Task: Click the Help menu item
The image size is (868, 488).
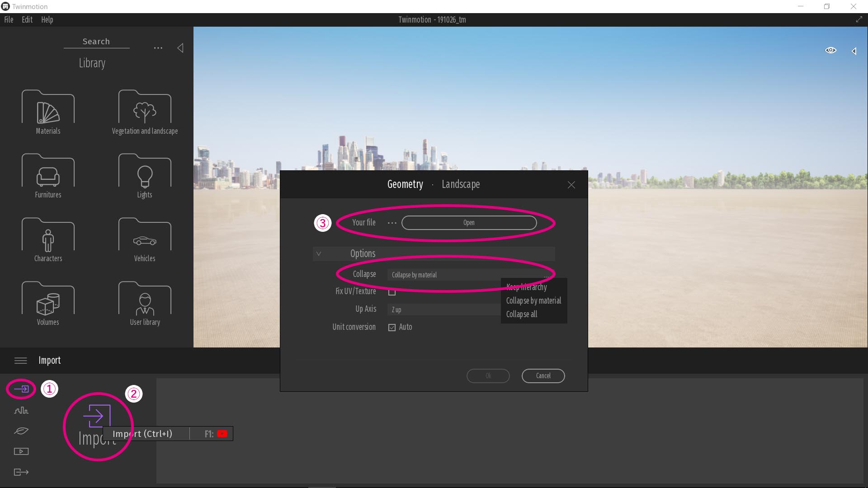Action: [x=47, y=19]
